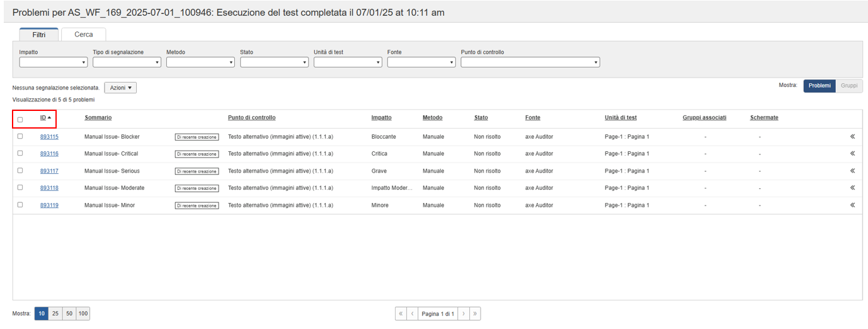Open the Punto di controllo dropdown
Viewport: 868px width, 329px height.
point(530,62)
